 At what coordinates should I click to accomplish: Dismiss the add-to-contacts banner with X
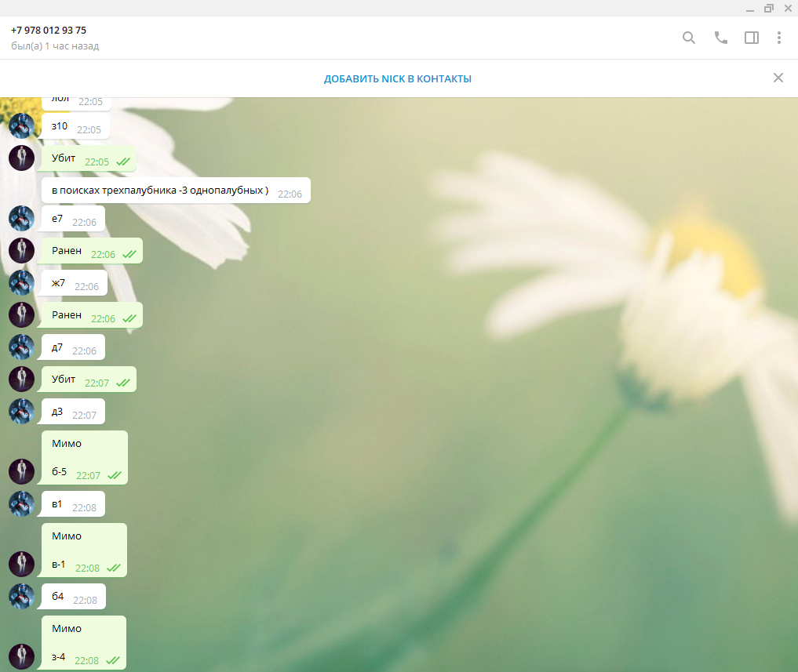778,78
